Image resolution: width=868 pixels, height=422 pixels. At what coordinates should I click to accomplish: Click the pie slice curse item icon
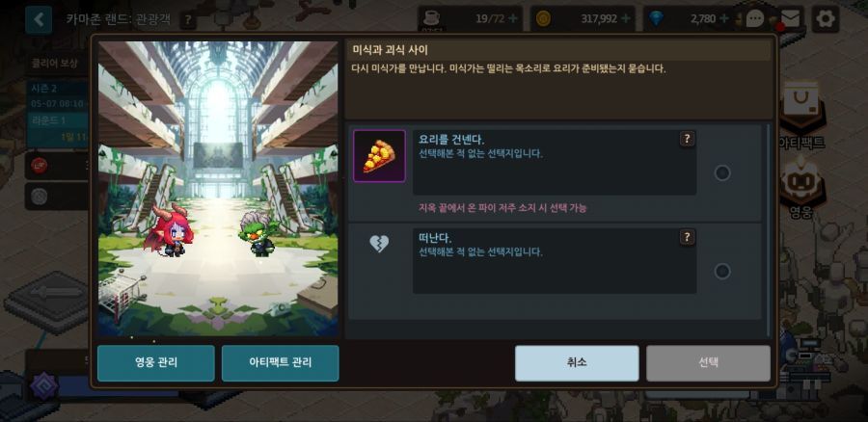tap(379, 156)
